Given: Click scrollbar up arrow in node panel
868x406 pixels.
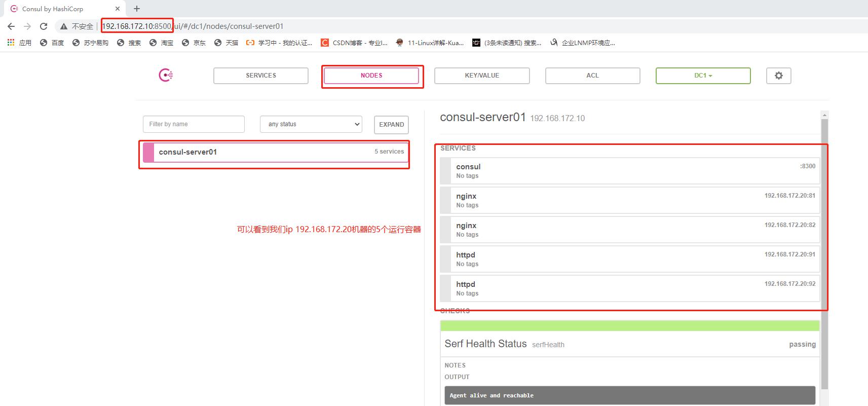Looking at the screenshot, I should pos(824,115).
